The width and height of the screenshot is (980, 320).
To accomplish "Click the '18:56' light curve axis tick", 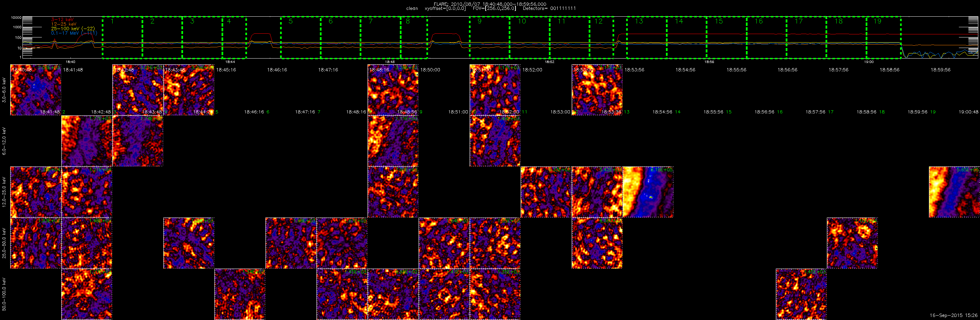I will coord(709,62).
